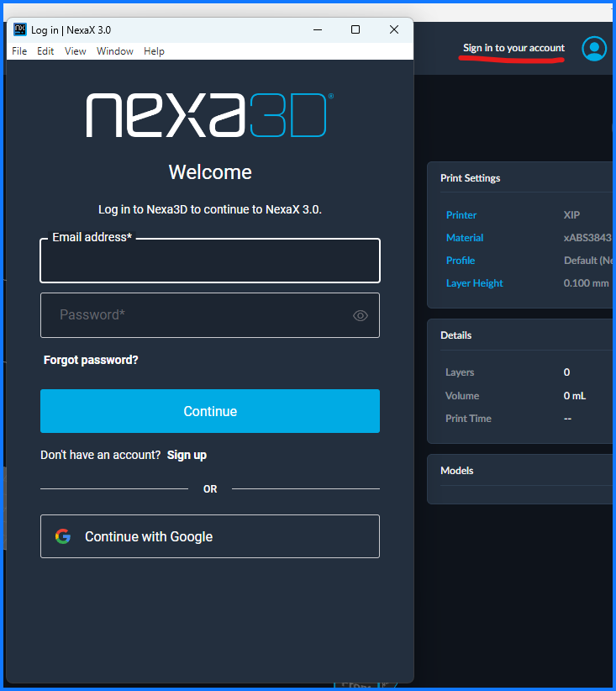616x691 pixels.
Task: Click the Sign up link
Action: click(x=187, y=455)
